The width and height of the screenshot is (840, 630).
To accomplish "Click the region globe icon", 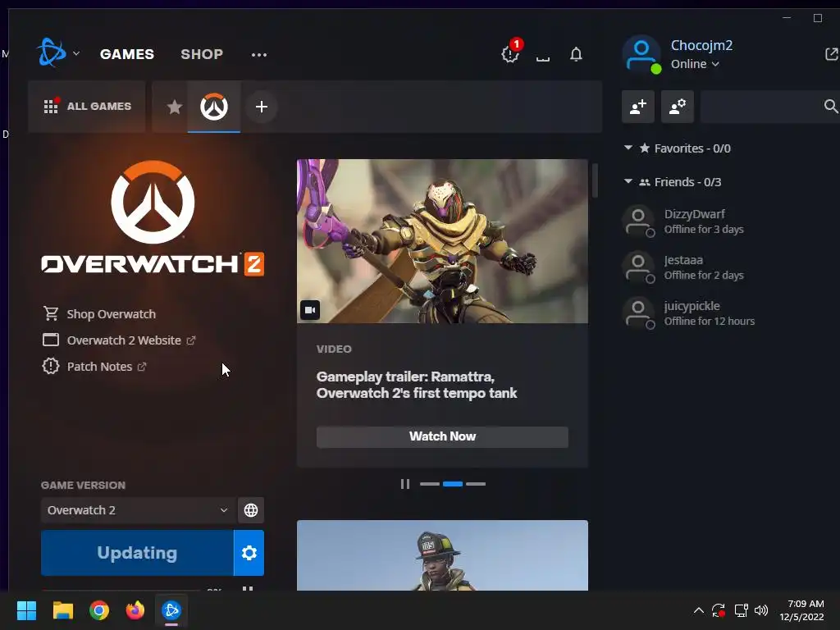I will [251, 510].
